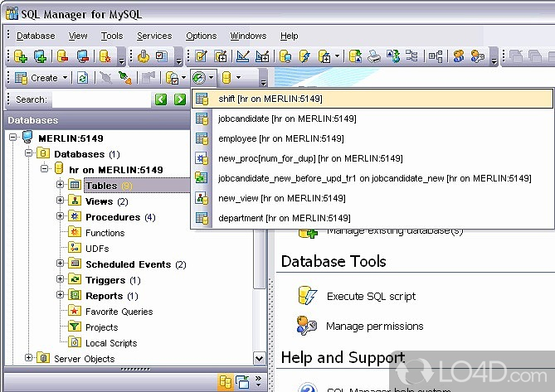
Task: Click the bottom bar chevron overflow button
Action: (x=258, y=381)
